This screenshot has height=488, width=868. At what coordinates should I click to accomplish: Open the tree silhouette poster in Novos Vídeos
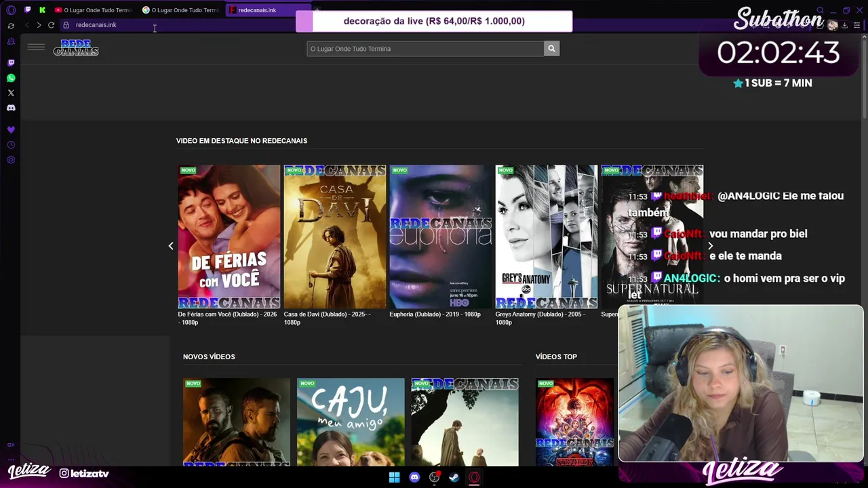point(465,422)
